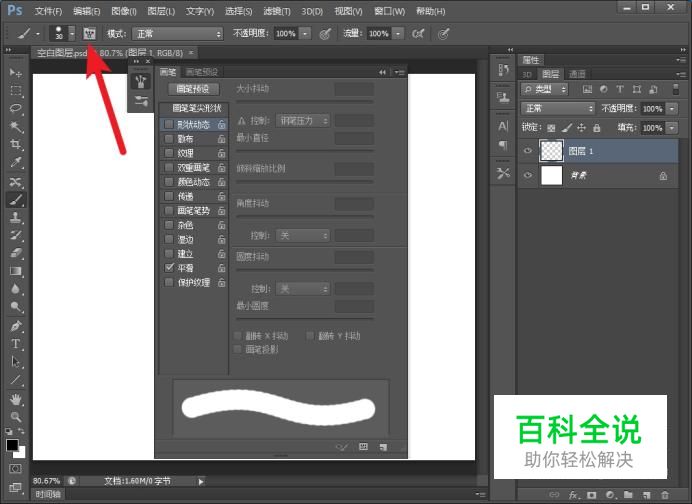The image size is (692, 504).
Task: Click the zoom percentage 80.67% field
Action: (46, 481)
